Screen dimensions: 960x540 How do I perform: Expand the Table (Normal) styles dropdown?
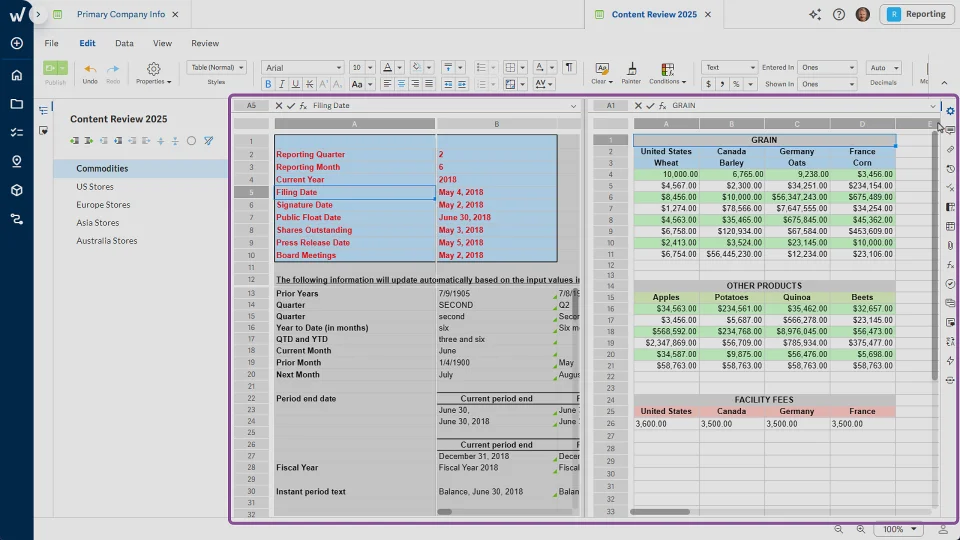point(215,68)
